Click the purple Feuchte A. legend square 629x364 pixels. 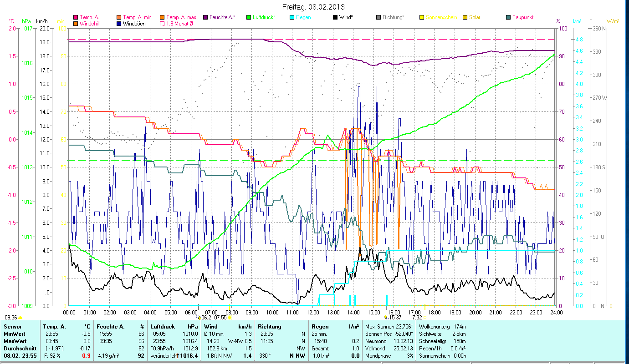coord(205,18)
